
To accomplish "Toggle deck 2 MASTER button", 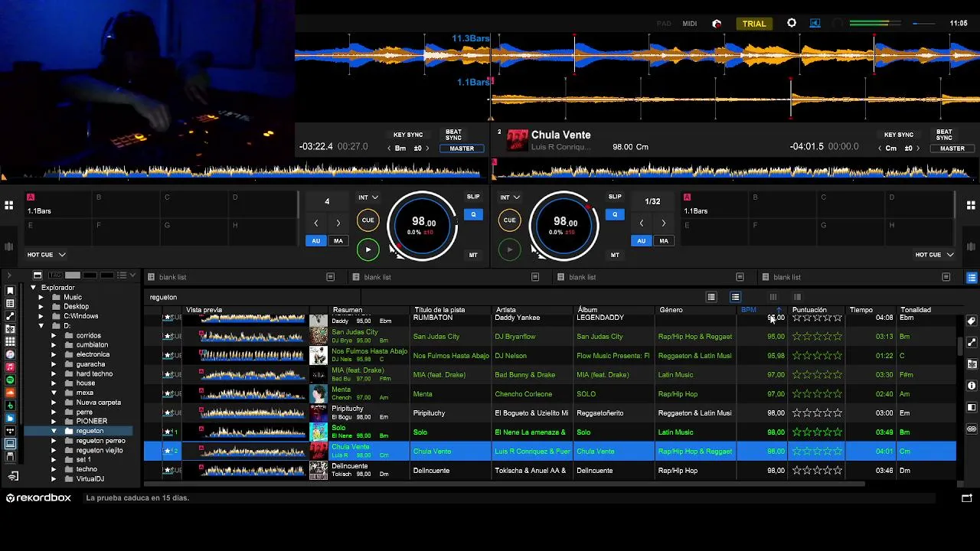I will (952, 148).
